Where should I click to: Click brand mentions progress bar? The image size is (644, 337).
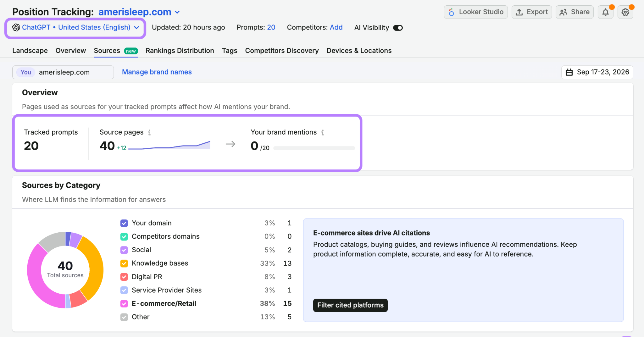[314, 148]
